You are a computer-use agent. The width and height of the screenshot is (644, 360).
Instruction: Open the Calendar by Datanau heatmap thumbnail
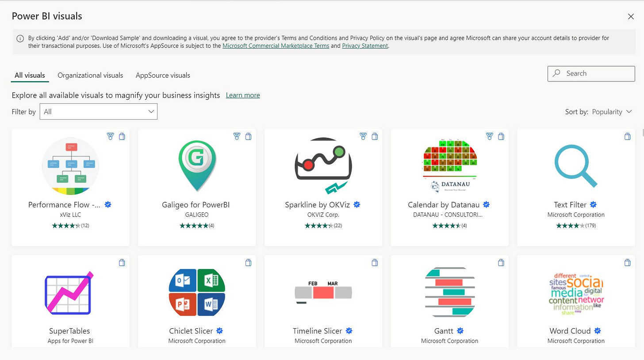click(450, 166)
